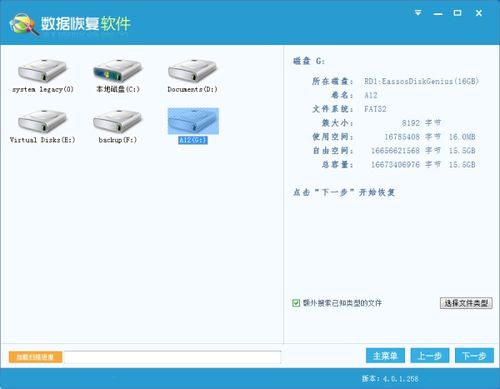
Task: Maximize the data recovery window
Action: tap(458, 13)
